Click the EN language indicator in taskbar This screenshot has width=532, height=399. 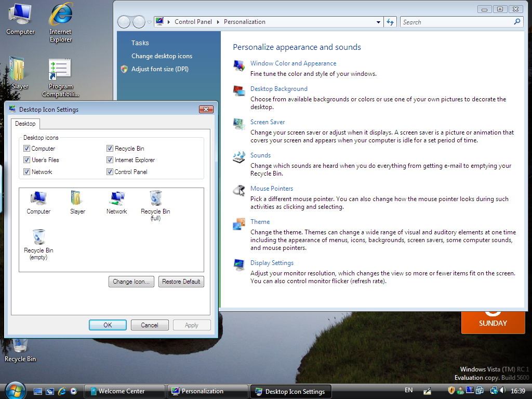(x=408, y=390)
